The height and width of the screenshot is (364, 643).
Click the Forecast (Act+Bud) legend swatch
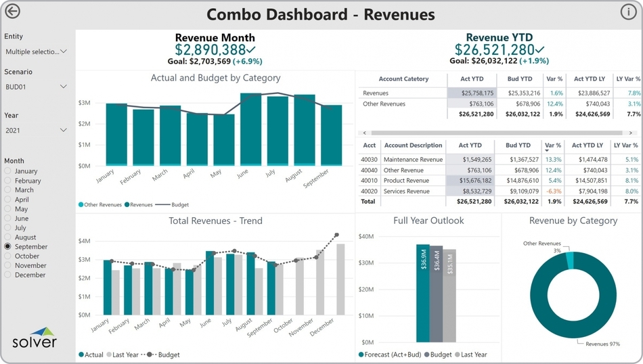[x=360, y=355]
